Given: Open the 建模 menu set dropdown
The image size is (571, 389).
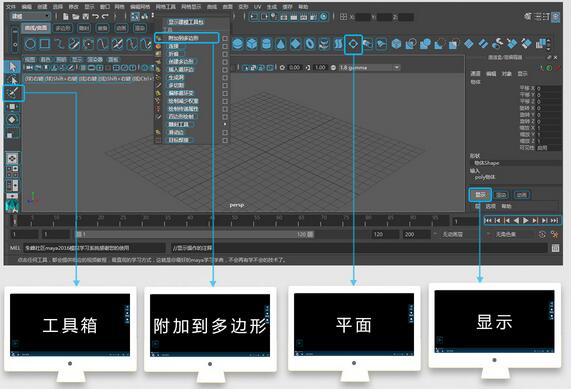Looking at the screenshot, I should click(x=30, y=16).
